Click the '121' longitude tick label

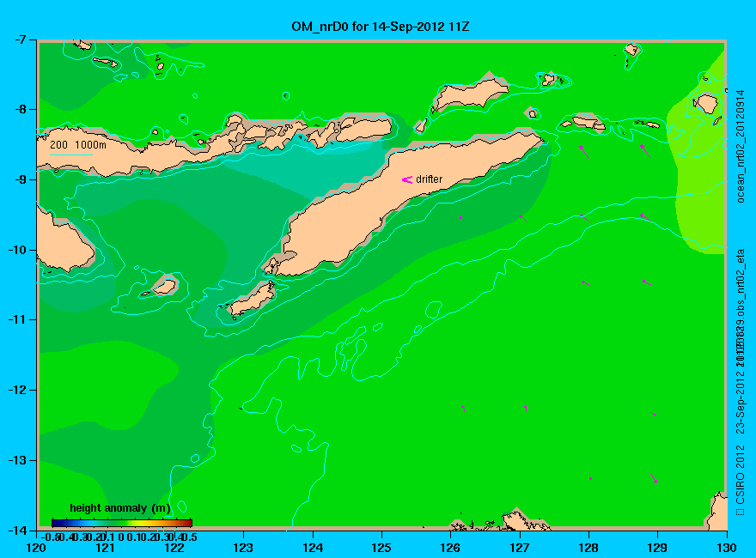tap(106, 548)
